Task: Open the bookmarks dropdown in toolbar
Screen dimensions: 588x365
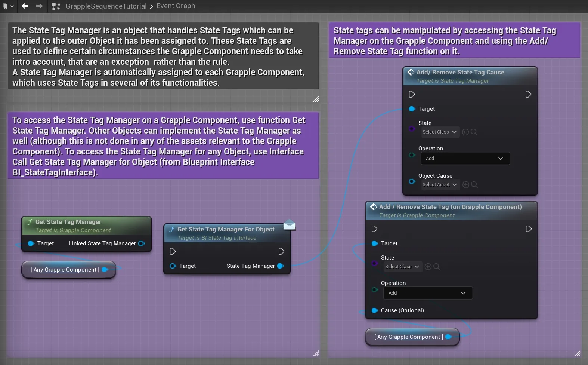Action: [8, 6]
